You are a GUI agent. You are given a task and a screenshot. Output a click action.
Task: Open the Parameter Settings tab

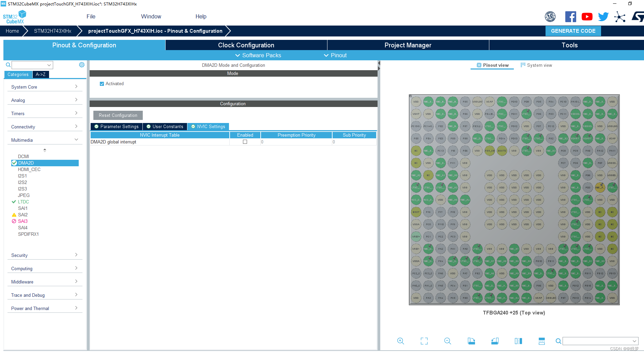[x=117, y=126]
